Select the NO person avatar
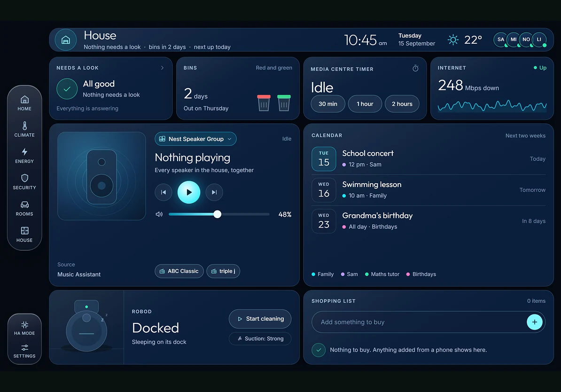 point(526,40)
